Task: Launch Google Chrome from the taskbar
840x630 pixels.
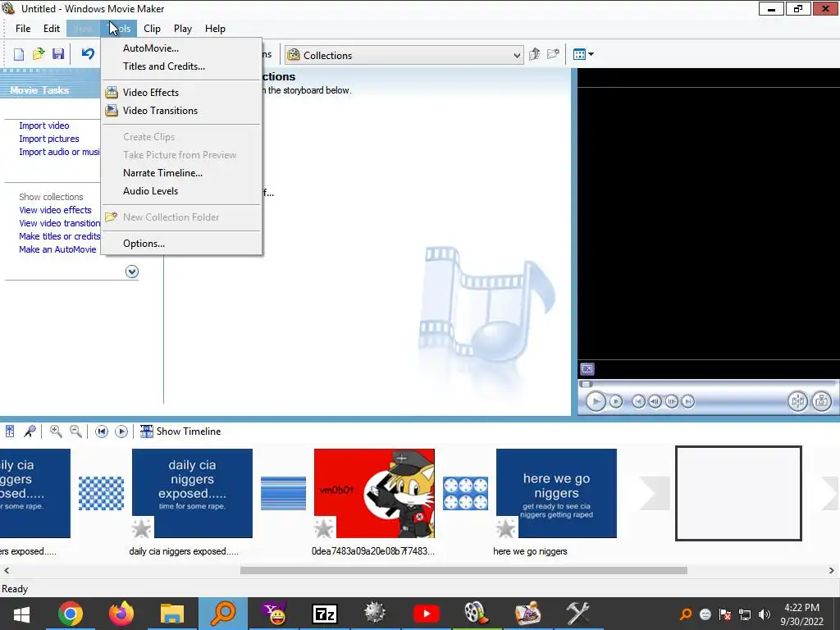Action: click(x=71, y=614)
